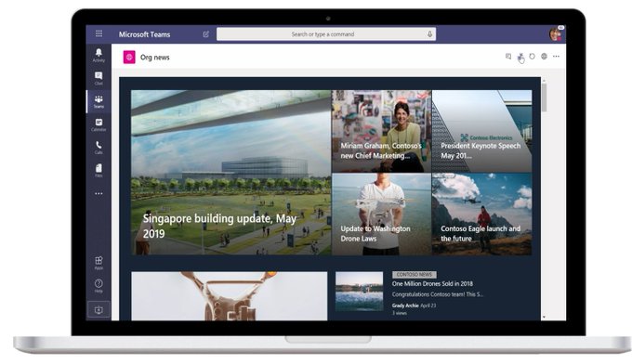This screenshot has height=364, width=632.
Task: Open the tab's more options ellipsis
Action: click(556, 57)
